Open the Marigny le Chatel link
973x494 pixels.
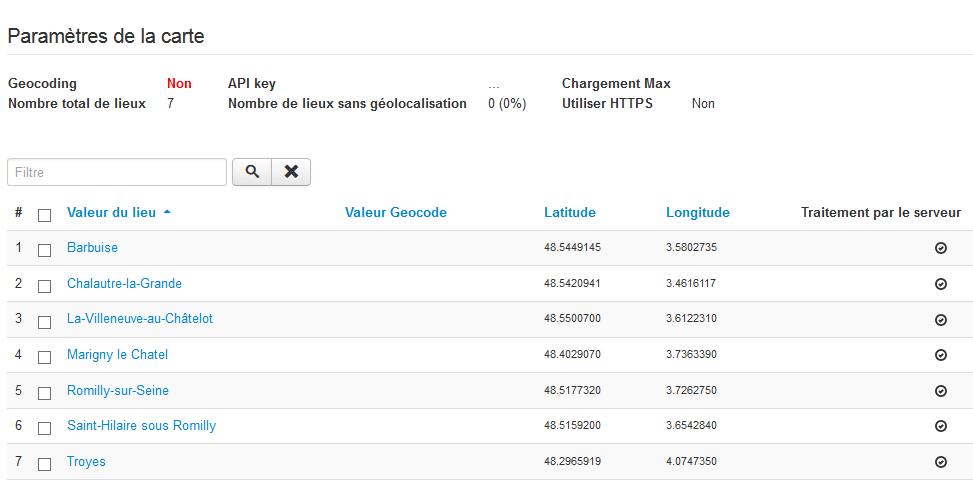[x=117, y=354]
